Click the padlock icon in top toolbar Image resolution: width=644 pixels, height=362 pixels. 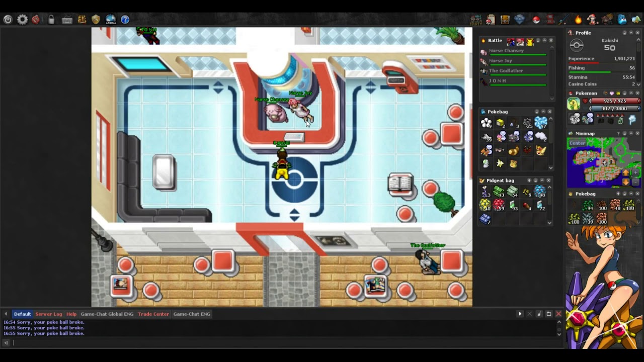click(x=51, y=20)
